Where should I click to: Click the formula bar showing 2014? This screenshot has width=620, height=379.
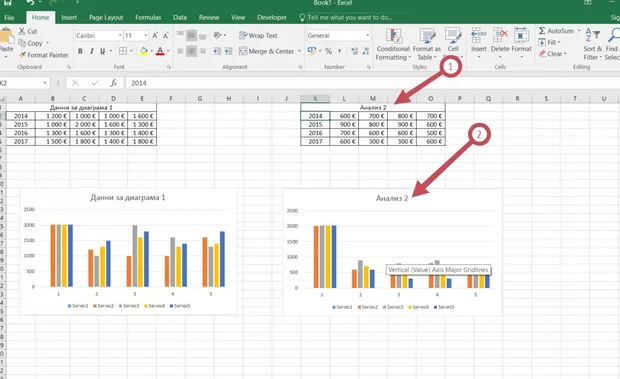coord(372,83)
